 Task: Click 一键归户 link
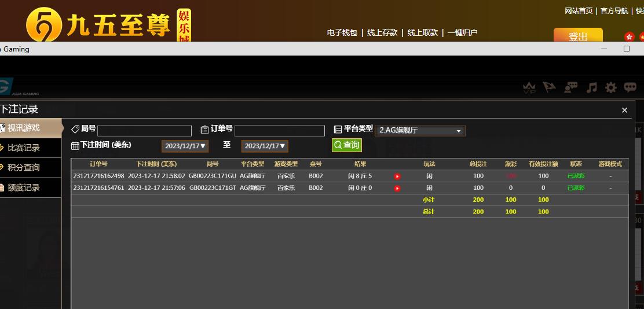(x=463, y=33)
